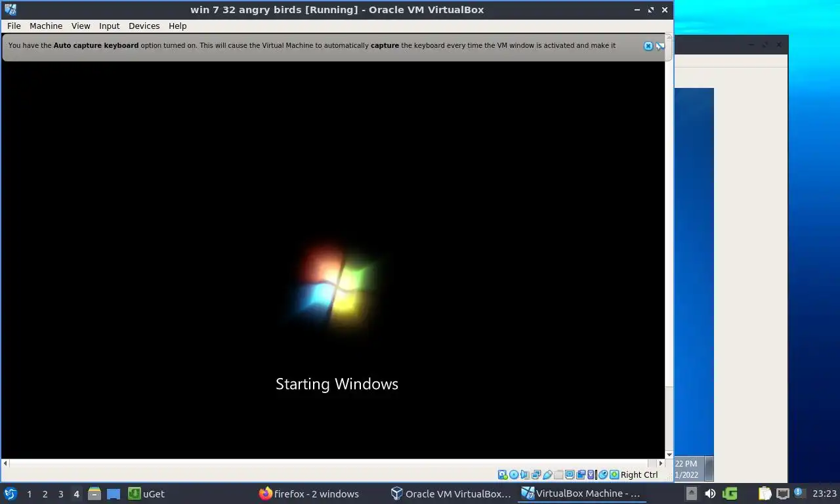Open the desktop start menu bird icon
Image resolution: width=840 pixels, height=504 pixels.
[x=10, y=493]
